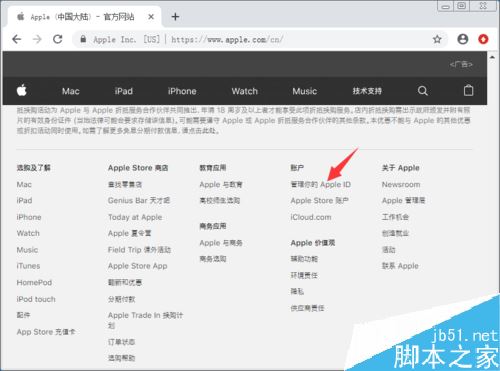Image resolution: width=500 pixels, height=371 pixels.
Task: Open Mac in the top navigation bar
Action: [x=70, y=91]
